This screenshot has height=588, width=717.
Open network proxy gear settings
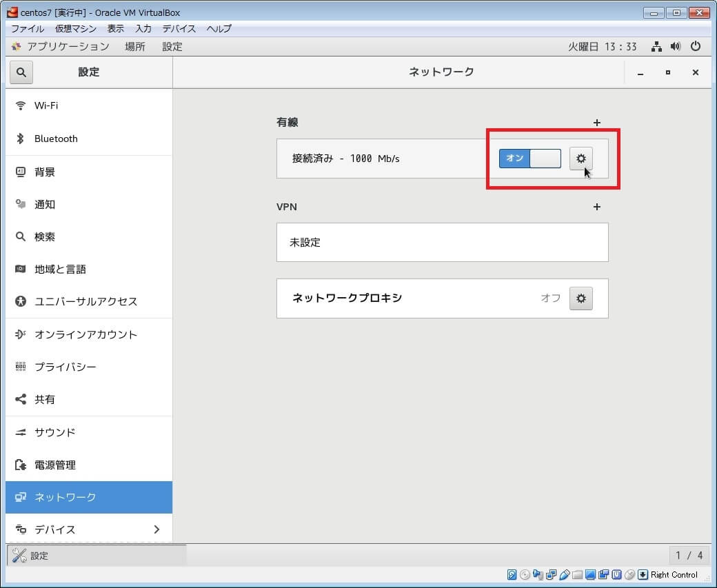tap(580, 298)
